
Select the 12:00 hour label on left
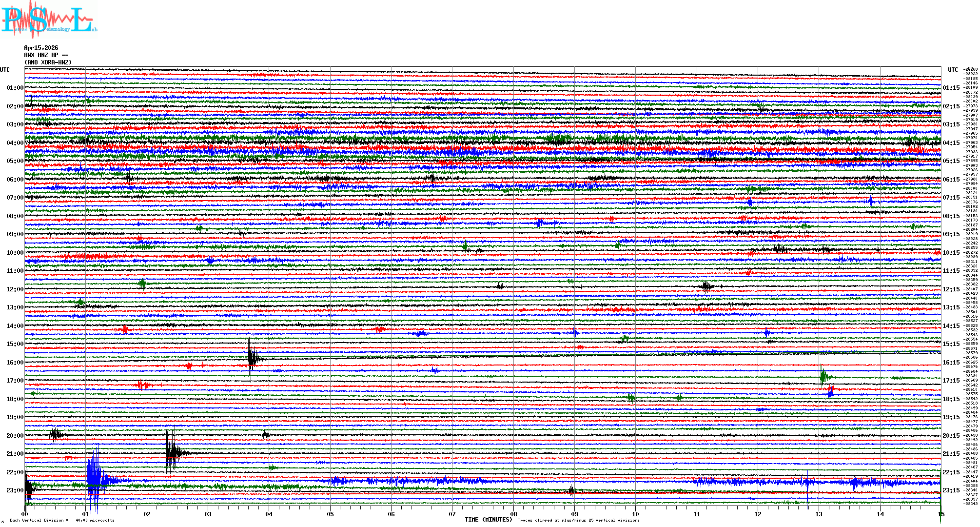tap(15, 289)
